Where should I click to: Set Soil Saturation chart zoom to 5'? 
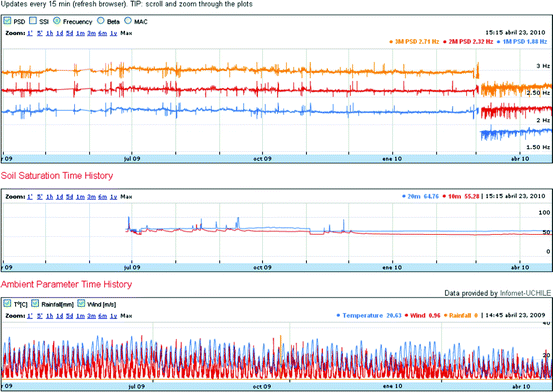pyautogui.click(x=40, y=197)
